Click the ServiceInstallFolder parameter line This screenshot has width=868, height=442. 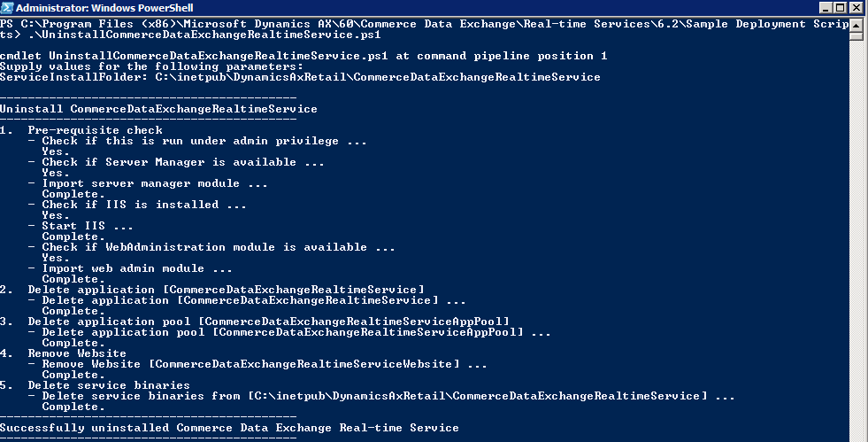pos(300,77)
